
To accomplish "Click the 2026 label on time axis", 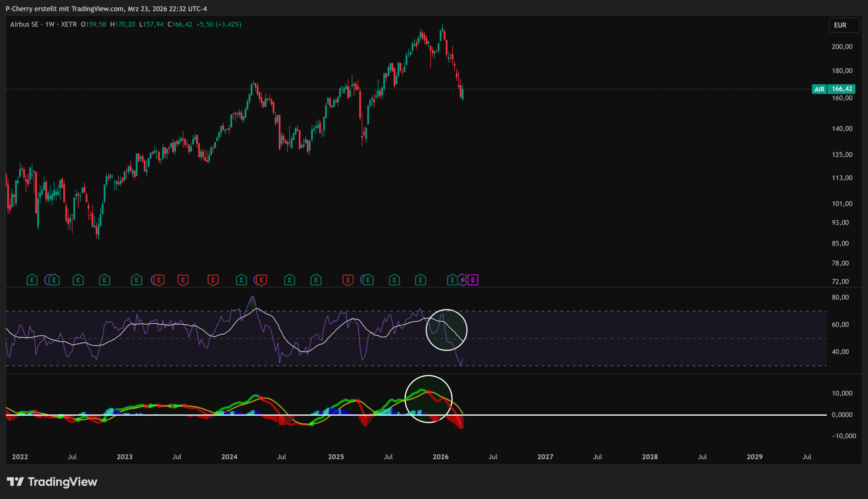I will (440, 457).
